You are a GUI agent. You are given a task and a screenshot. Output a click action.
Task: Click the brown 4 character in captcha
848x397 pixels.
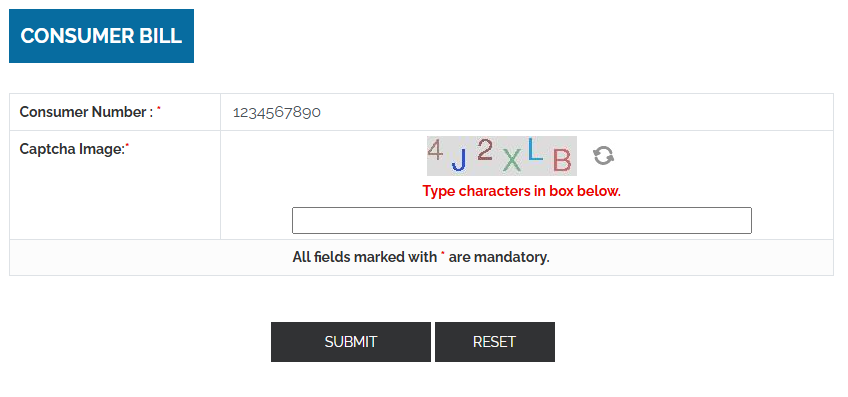(x=435, y=149)
